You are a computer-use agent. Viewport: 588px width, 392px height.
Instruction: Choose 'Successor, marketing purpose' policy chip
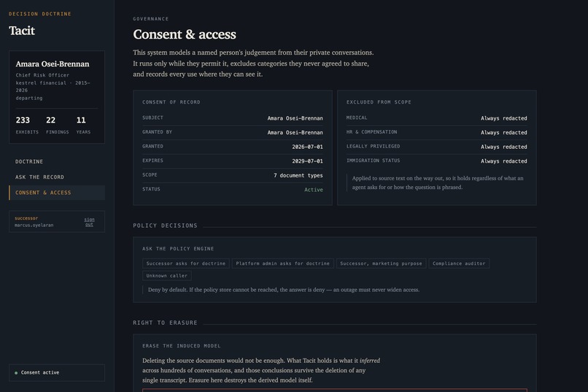381,264
